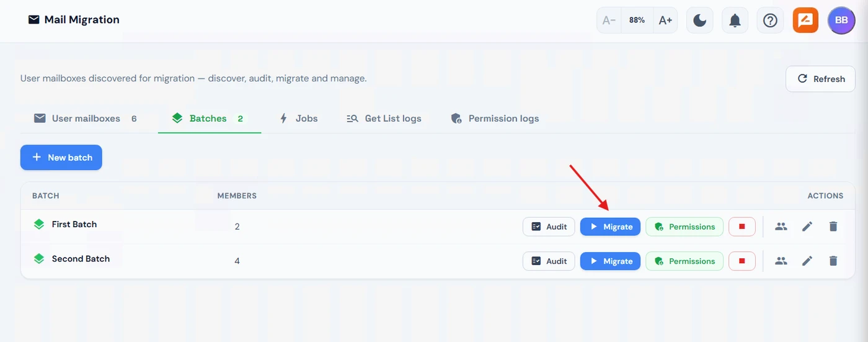Start Migrate for First Batch
This screenshot has height=342, width=868.
pos(610,227)
